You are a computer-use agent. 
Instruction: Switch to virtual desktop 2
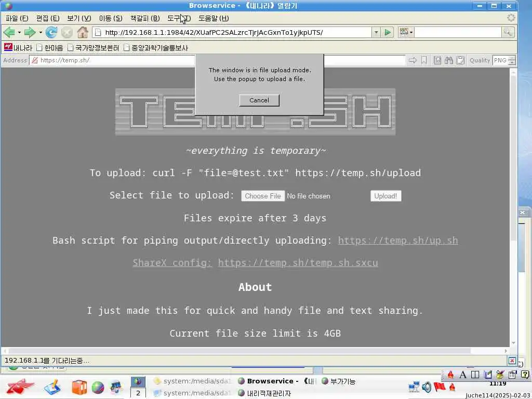click(x=138, y=393)
